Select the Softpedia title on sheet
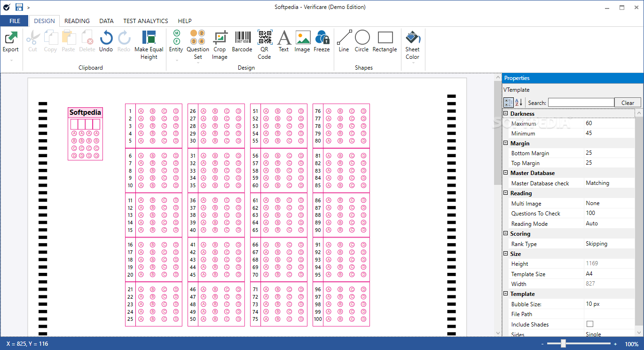Viewport: 644px width, 350px height. tap(85, 112)
